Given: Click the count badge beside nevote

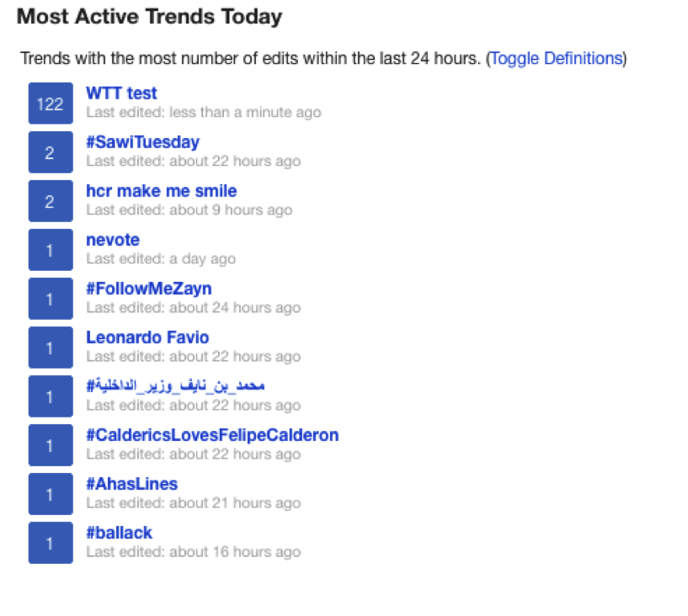Looking at the screenshot, I should 51,250.
